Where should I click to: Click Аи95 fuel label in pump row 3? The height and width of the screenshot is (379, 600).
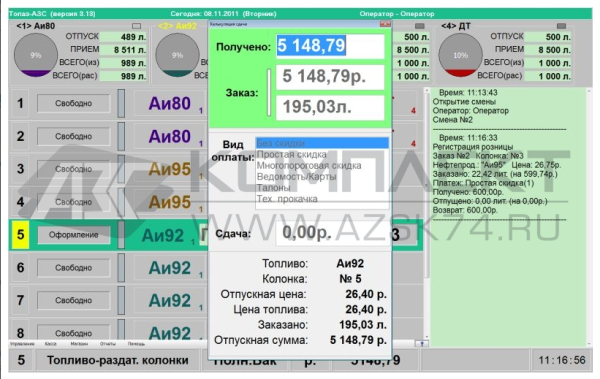(170, 169)
